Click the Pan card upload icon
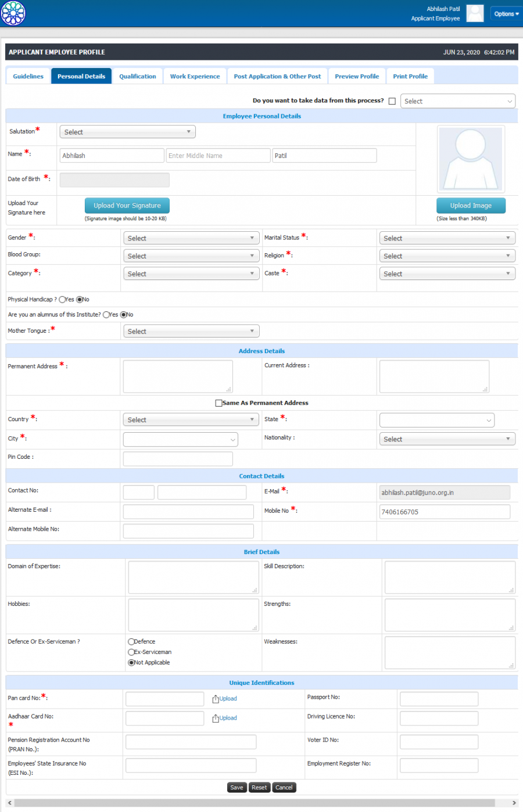 (216, 699)
